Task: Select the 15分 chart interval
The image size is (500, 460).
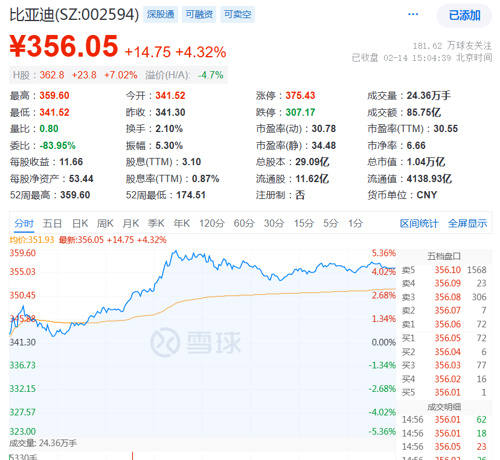Action: 304,223
